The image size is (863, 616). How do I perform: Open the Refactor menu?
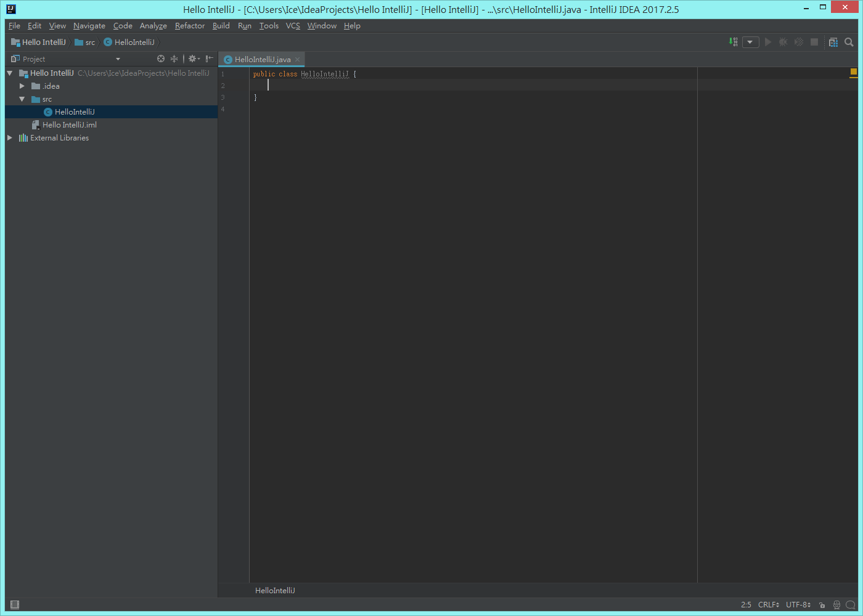(190, 26)
